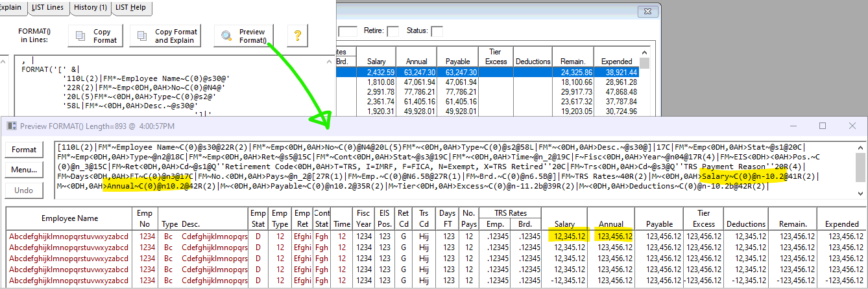Click into the Status input box
The width and height of the screenshot is (868, 289).
coord(437,31)
